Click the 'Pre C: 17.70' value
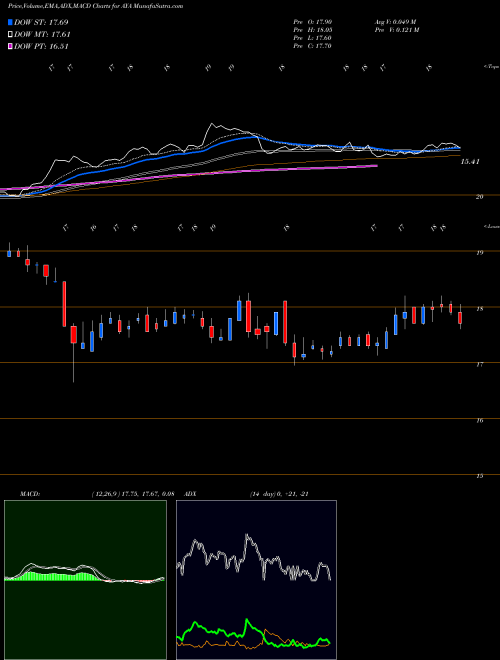 click(x=312, y=46)
